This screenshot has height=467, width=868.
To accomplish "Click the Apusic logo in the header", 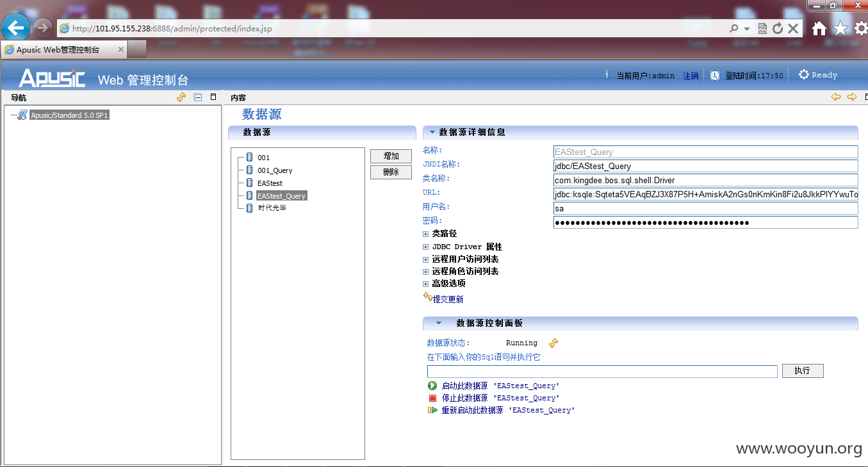I will coord(52,78).
